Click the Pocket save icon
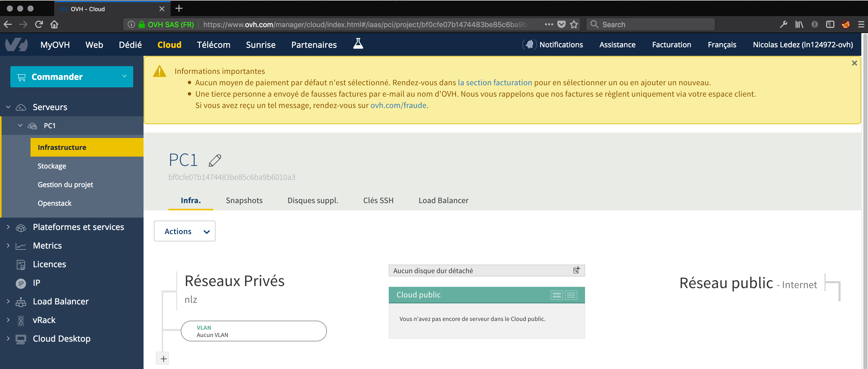The height and width of the screenshot is (369, 868). (561, 24)
